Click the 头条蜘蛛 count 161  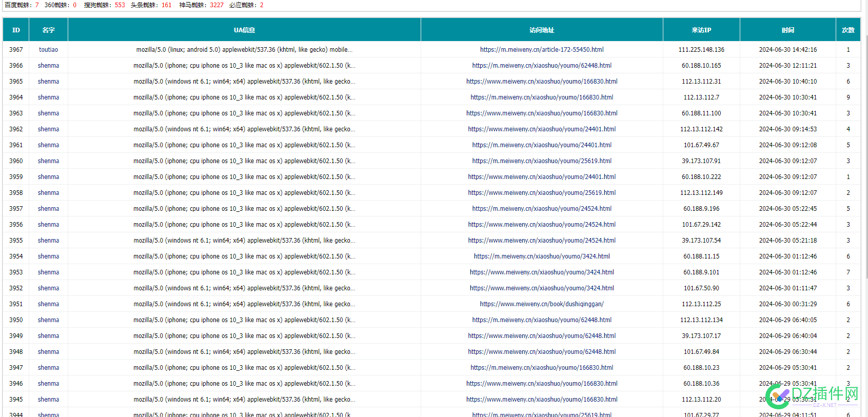point(166,5)
